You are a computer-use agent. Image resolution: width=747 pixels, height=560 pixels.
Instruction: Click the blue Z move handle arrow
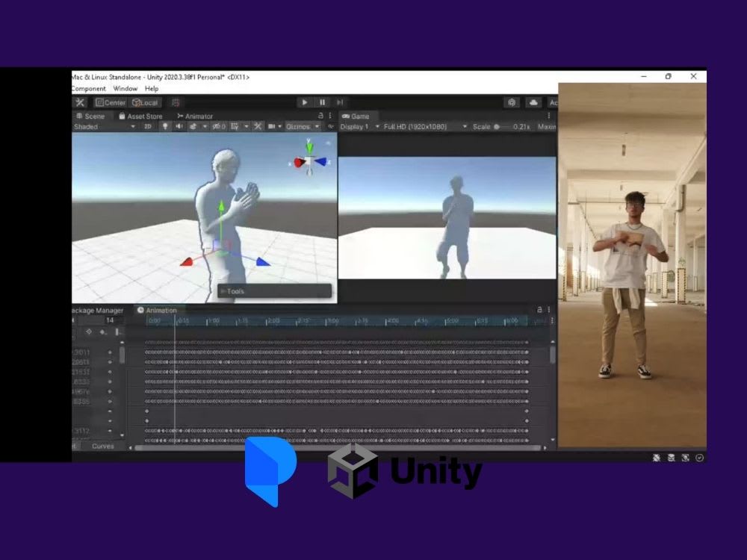(263, 262)
